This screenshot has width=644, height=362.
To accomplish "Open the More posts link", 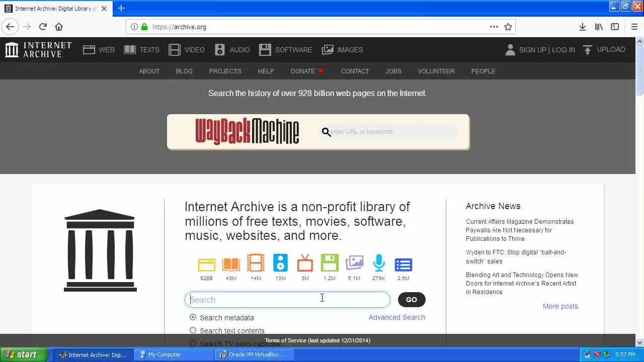I will [x=560, y=306].
